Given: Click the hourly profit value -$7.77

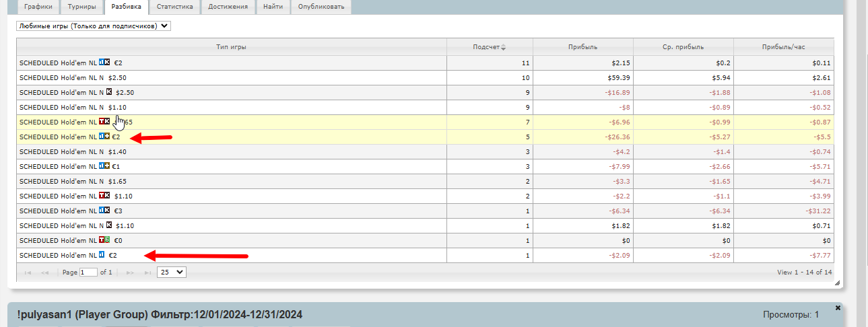Looking at the screenshot, I should pos(820,255).
